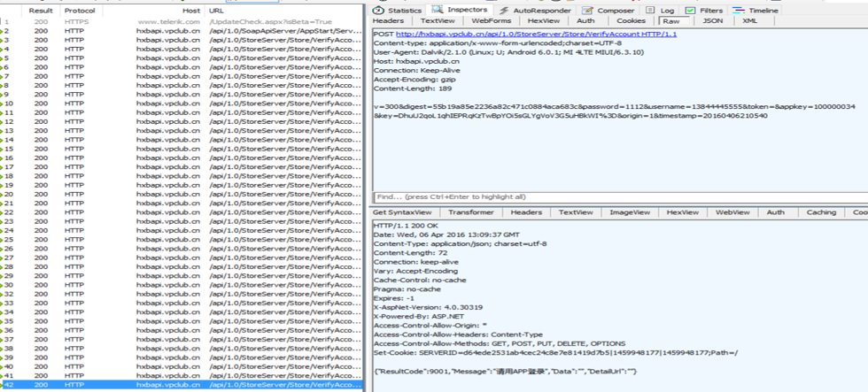Sort sessions by Result column header
This screenshot has width=868, height=392.
(41, 11)
